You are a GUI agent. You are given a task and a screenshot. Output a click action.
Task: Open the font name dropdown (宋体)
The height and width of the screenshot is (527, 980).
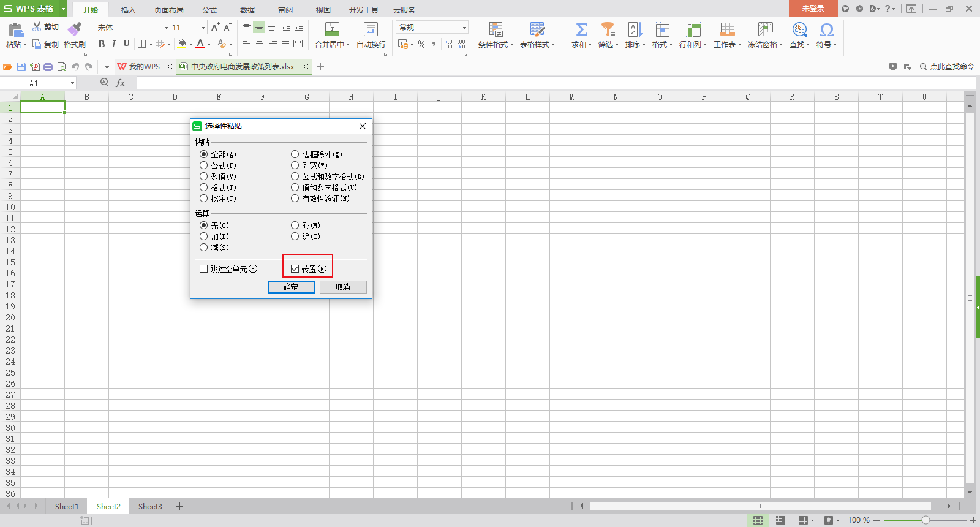(166, 28)
